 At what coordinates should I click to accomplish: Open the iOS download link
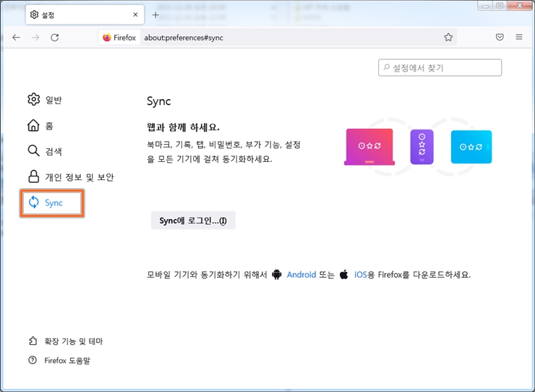click(360, 275)
